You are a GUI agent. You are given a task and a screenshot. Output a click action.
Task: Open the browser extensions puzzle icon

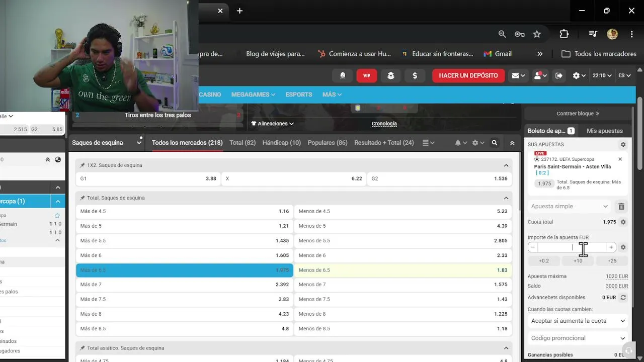pos(564,34)
